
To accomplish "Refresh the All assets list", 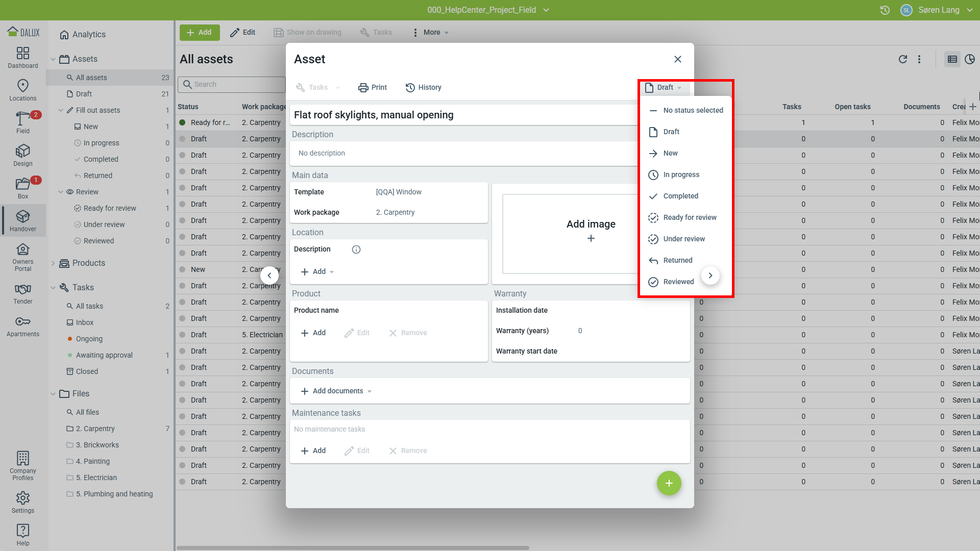I will (x=902, y=59).
